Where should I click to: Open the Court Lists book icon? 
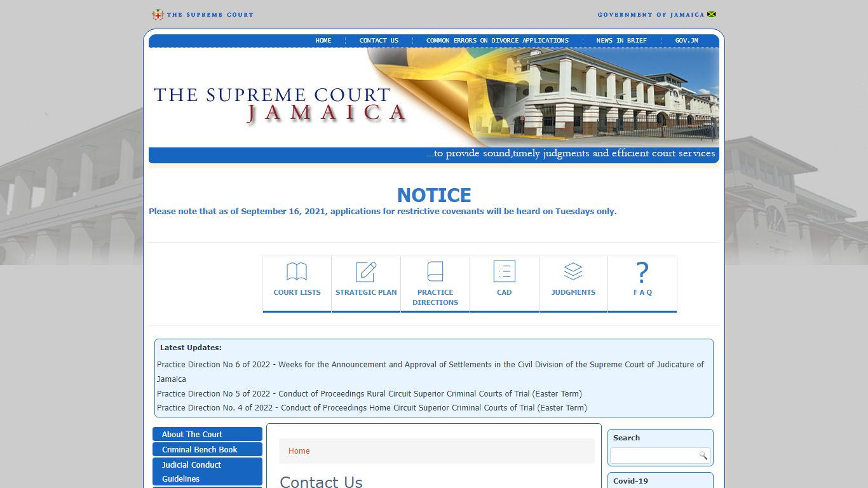(x=297, y=272)
